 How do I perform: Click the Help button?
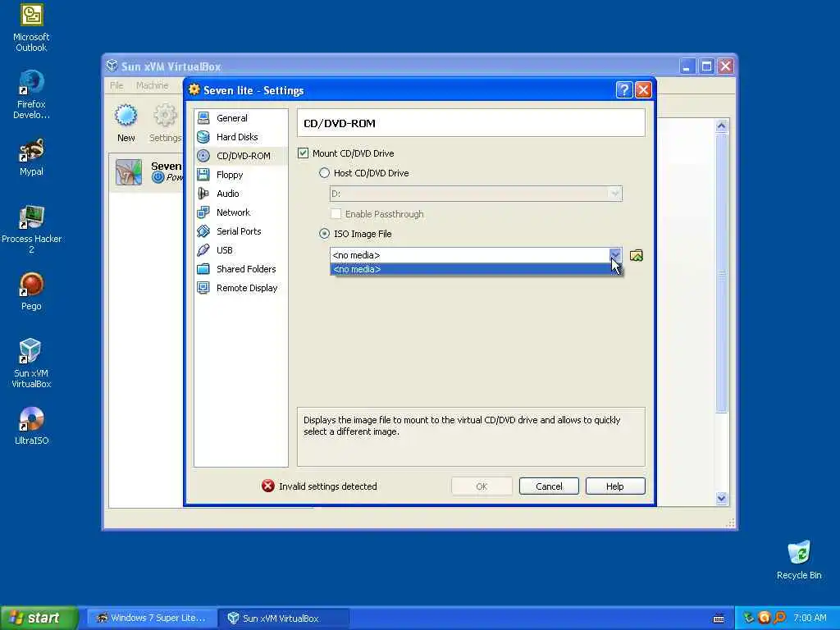point(615,486)
